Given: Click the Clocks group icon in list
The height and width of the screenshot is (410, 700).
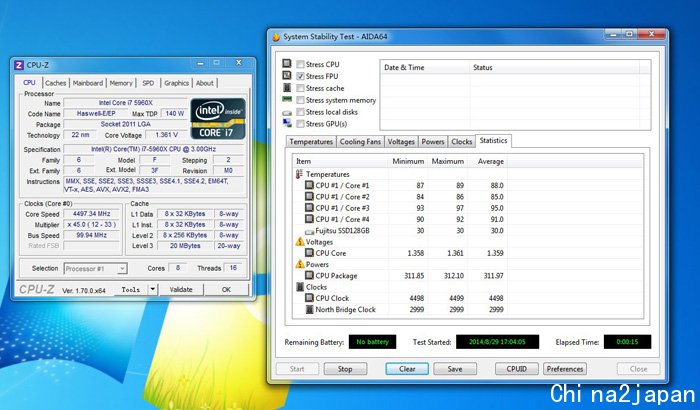Looking at the screenshot, I should pos(300,287).
